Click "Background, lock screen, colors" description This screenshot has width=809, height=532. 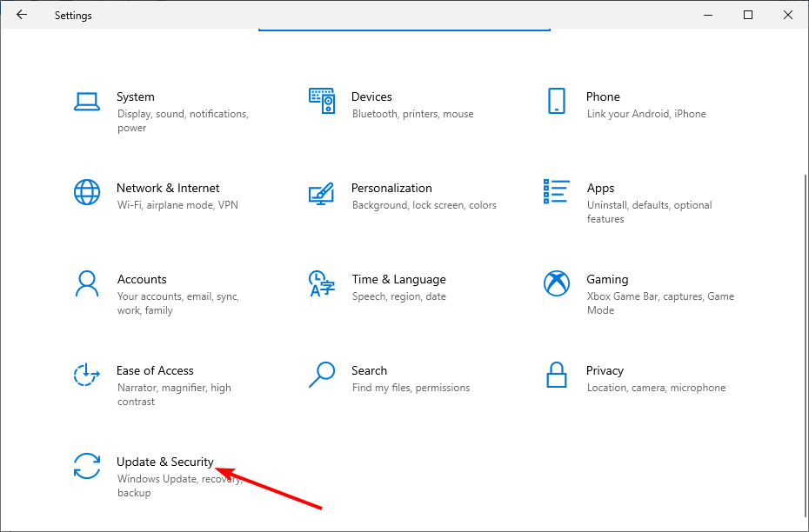[425, 205]
